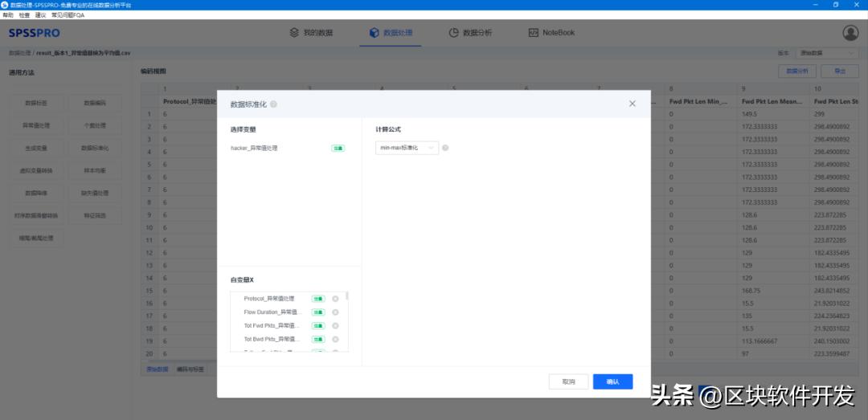Click 取消 button in dialog
The width and height of the screenshot is (868, 420).
[x=568, y=381]
